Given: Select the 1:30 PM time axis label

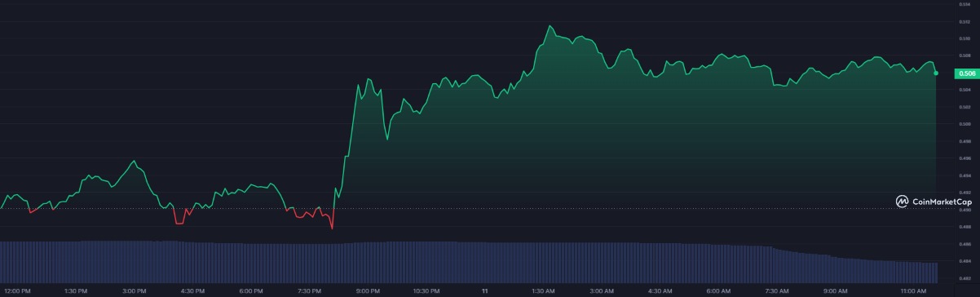Looking at the screenshot, I should point(76,291).
